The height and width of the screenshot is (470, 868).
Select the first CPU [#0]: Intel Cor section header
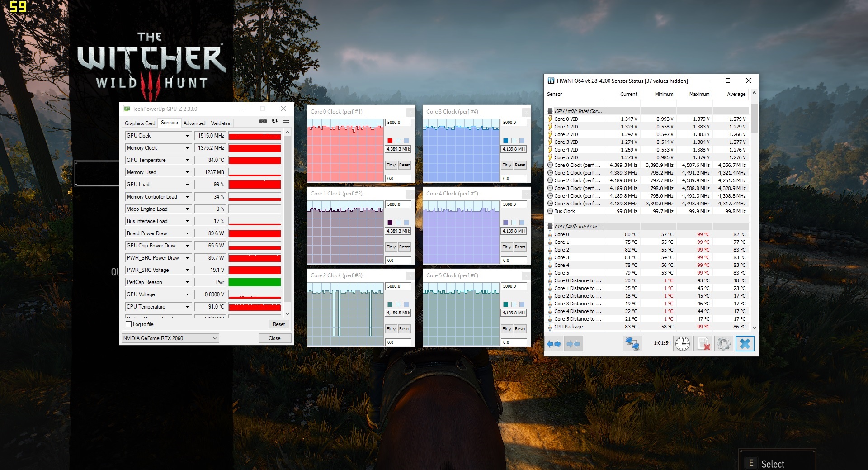[x=647, y=111]
